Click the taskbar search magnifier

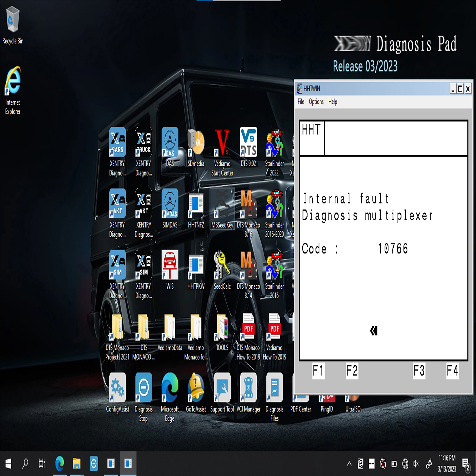pyautogui.click(x=25, y=464)
